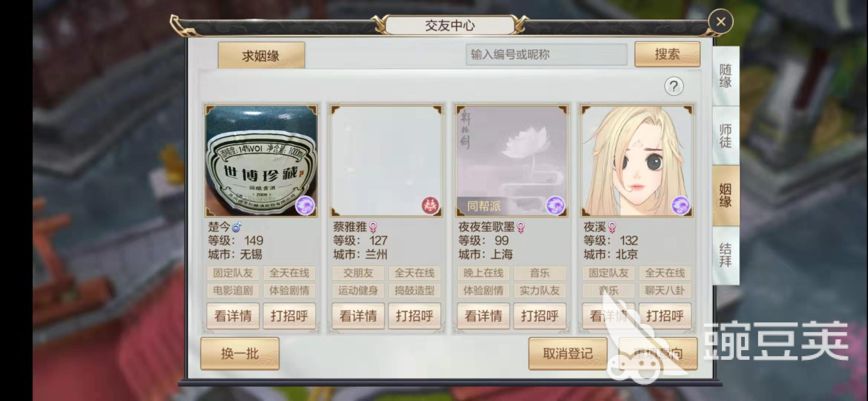Click the 搜索 search button
This screenshot has width=868, height=401.
pyautogui.click(x=667, y=55)
